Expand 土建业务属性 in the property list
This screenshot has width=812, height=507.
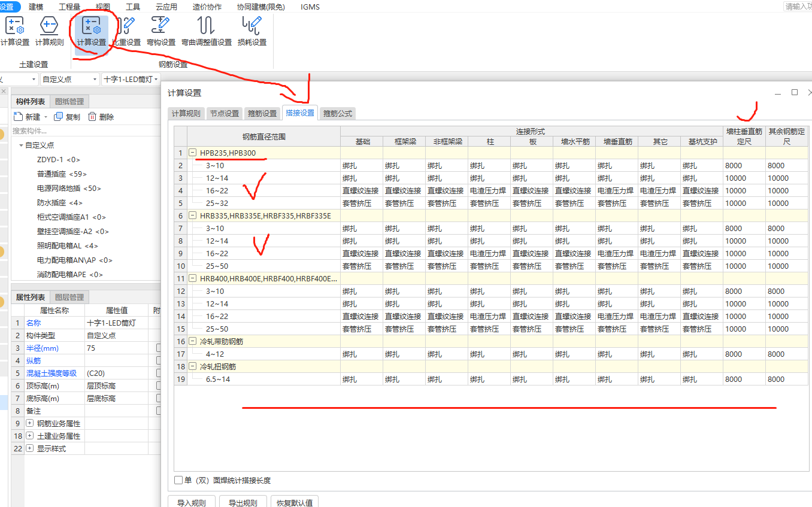(30, 436)
